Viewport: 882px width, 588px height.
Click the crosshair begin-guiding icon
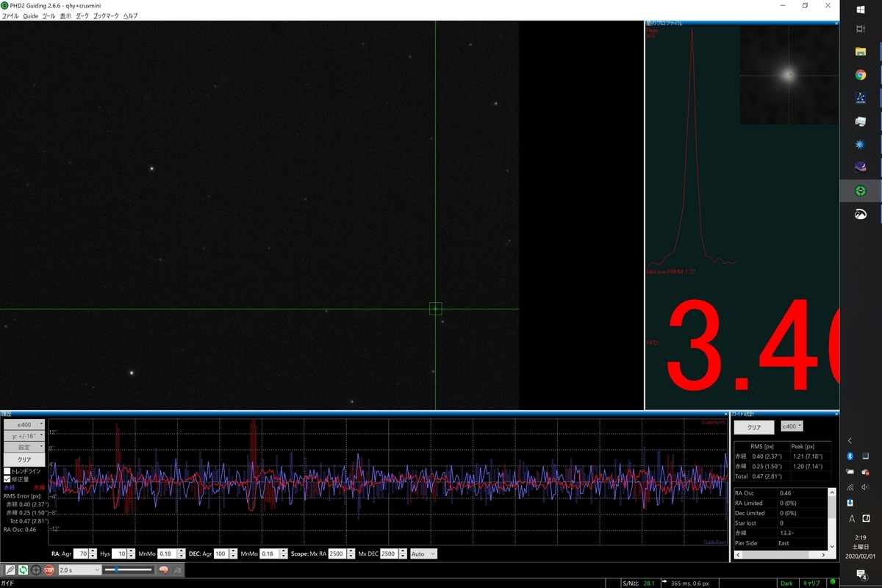36,570
